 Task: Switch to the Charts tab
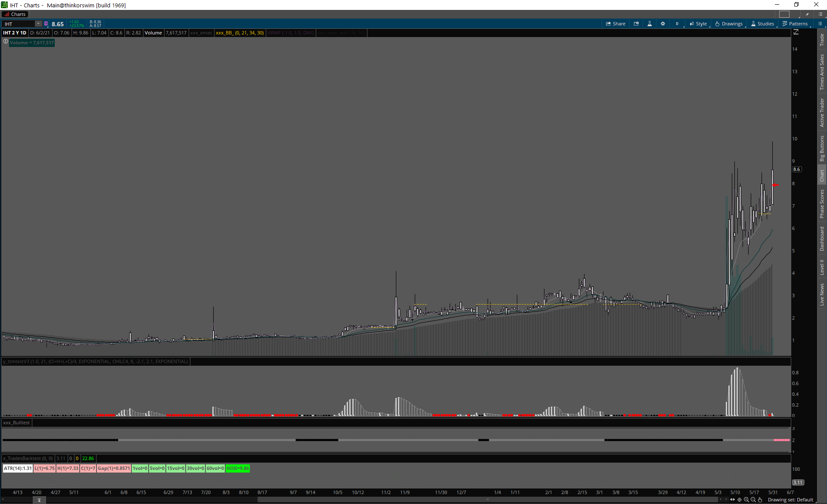(x=15, y=14)
